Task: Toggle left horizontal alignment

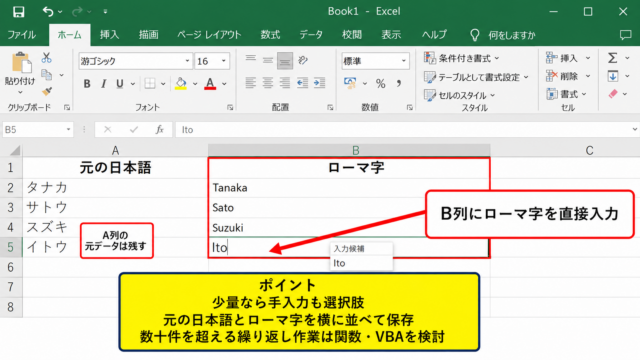Action: [251, 83]
